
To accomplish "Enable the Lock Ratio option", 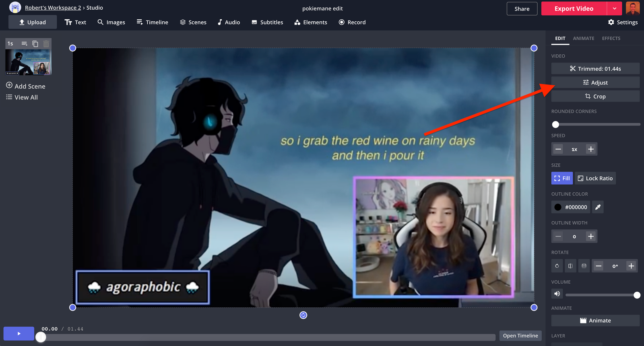I will [595, 178].
